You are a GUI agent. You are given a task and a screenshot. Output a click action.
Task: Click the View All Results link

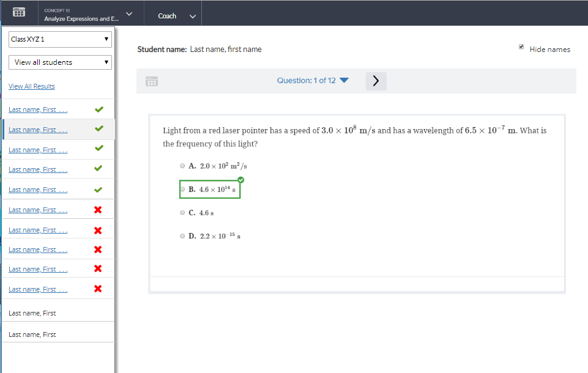(x=32, y=86)
